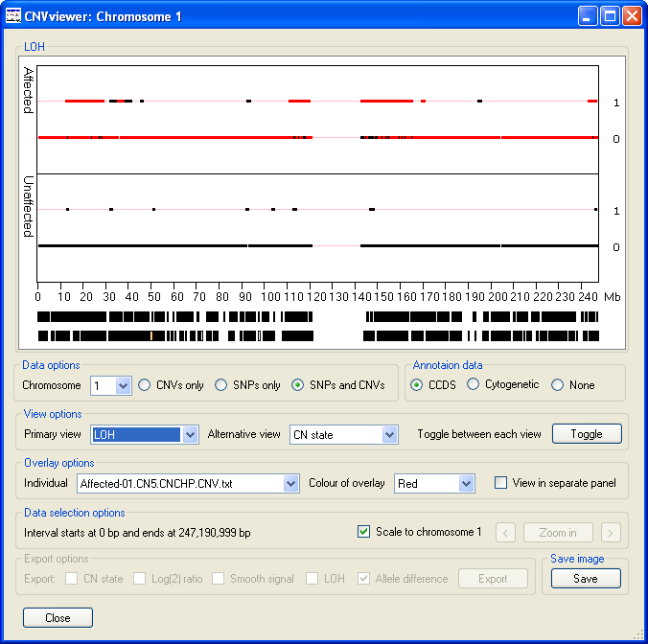Maximize the CNVviewer window
648x644 pixels.
pos(610,16)
